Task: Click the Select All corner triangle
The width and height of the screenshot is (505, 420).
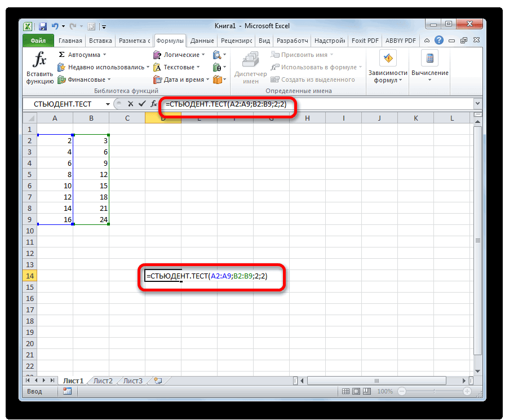Action: click(30, 118)
